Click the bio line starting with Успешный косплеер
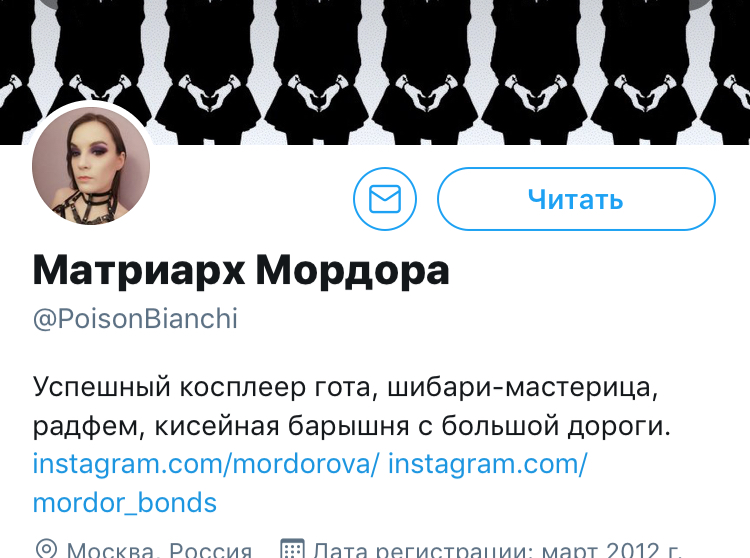Image resolution: width=750 pixels, height=558 pixels. pos(345,387)
